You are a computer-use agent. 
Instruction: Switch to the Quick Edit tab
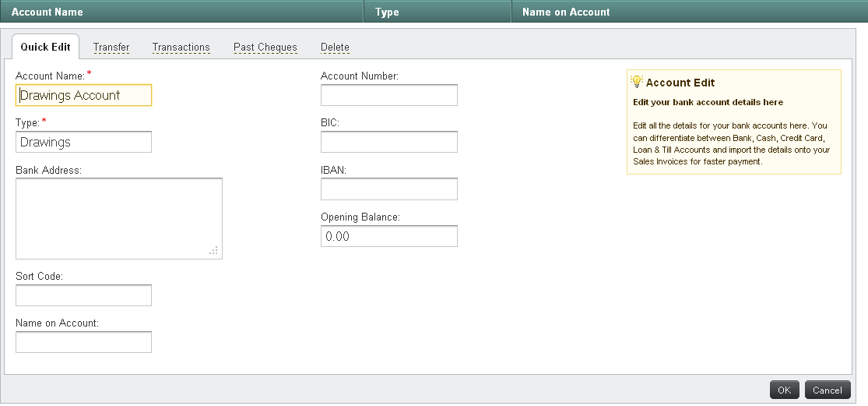click(45, 47)
